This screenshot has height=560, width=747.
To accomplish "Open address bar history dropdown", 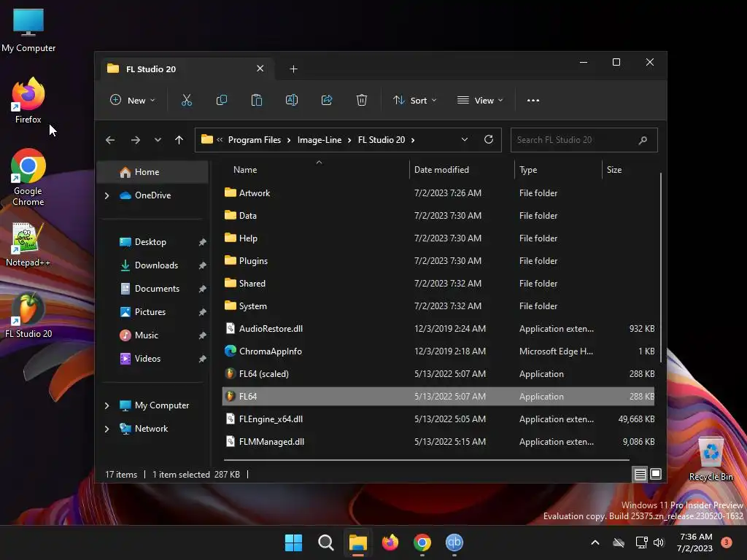I will pos(465,139).
